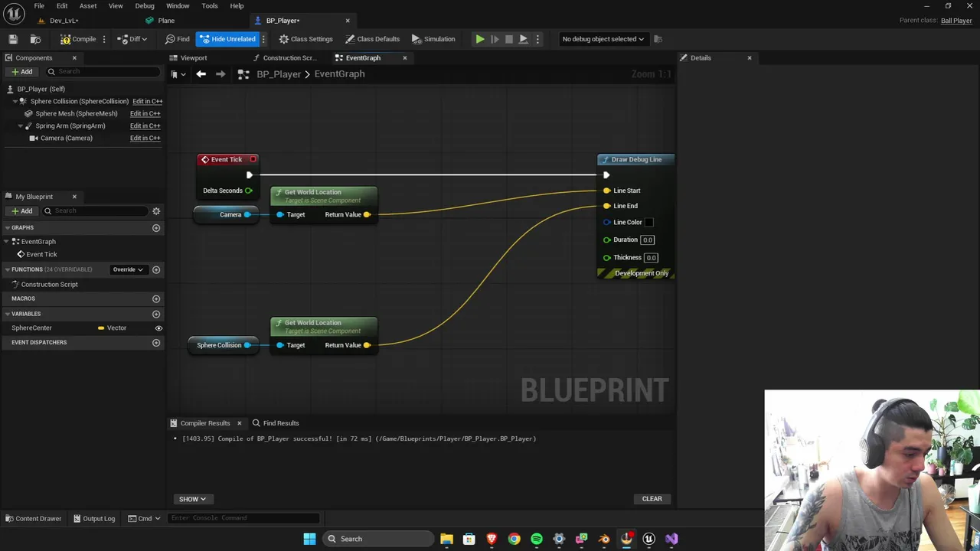The image size is (980, 551).
Task: Switch to Find Results tab
Action: (x=276, y=423)
